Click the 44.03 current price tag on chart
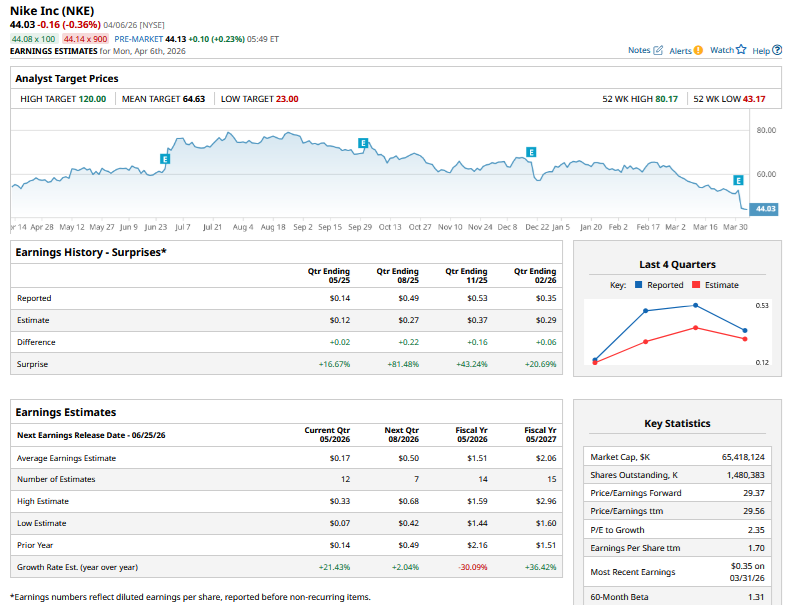The image size is (790, 605). click(x=764, y=208)
